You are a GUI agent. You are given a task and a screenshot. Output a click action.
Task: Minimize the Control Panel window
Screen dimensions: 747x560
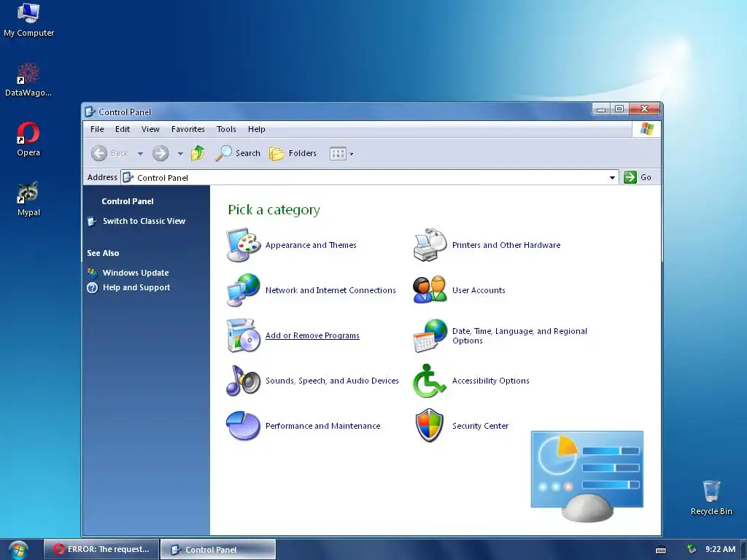click(601, 109)
